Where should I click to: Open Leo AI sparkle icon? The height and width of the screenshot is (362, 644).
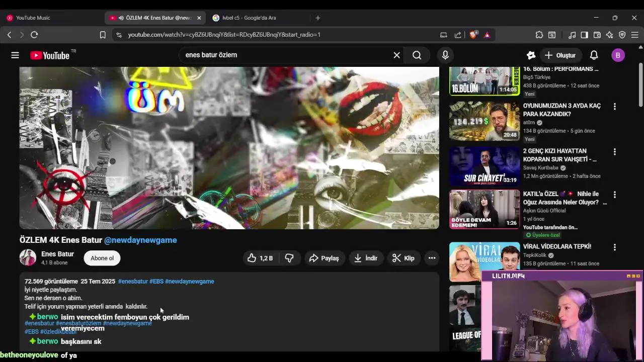(x=610, y=35)
